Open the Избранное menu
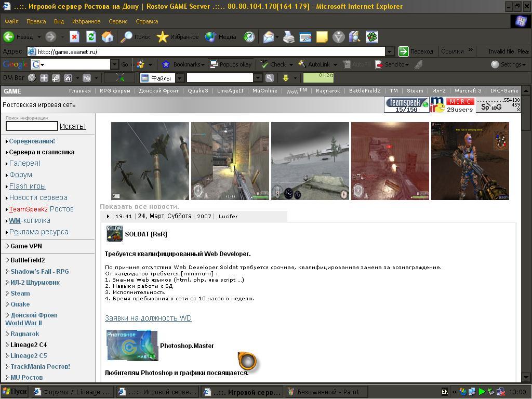This screenshot has width=532, height=399. coord(86,21)
